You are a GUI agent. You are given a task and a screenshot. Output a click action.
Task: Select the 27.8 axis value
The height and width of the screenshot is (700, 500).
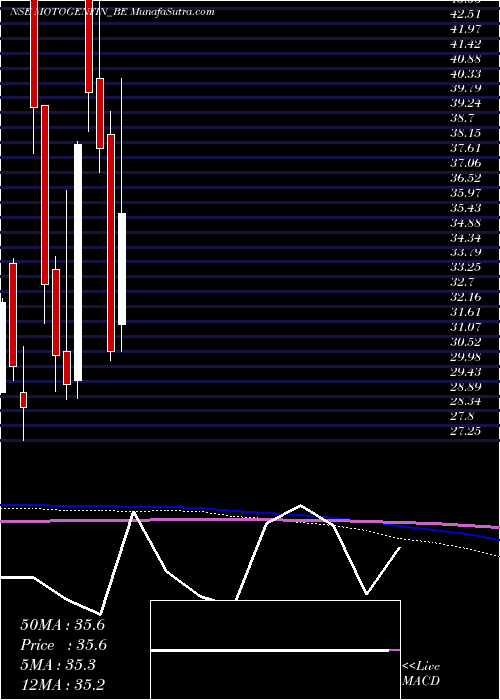(x=463, y=416)
